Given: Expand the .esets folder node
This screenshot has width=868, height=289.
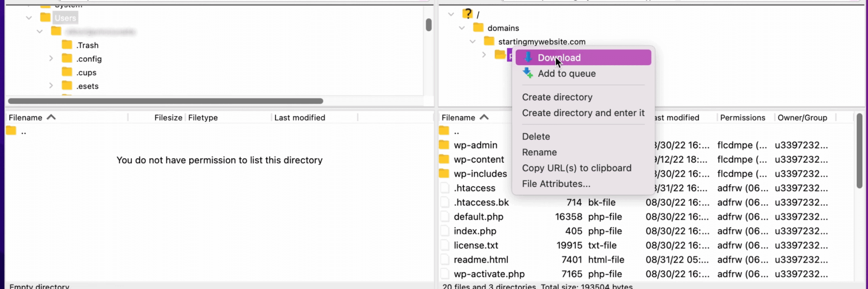Looking at the screenshot, I should pos(51,86).
